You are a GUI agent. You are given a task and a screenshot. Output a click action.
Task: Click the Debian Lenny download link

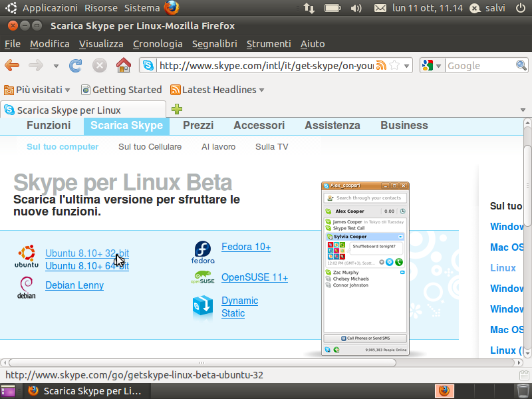click(x=74, y=285)
